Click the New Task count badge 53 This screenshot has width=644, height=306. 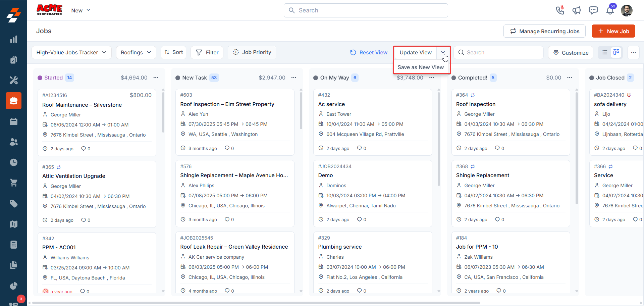(214, 78)
